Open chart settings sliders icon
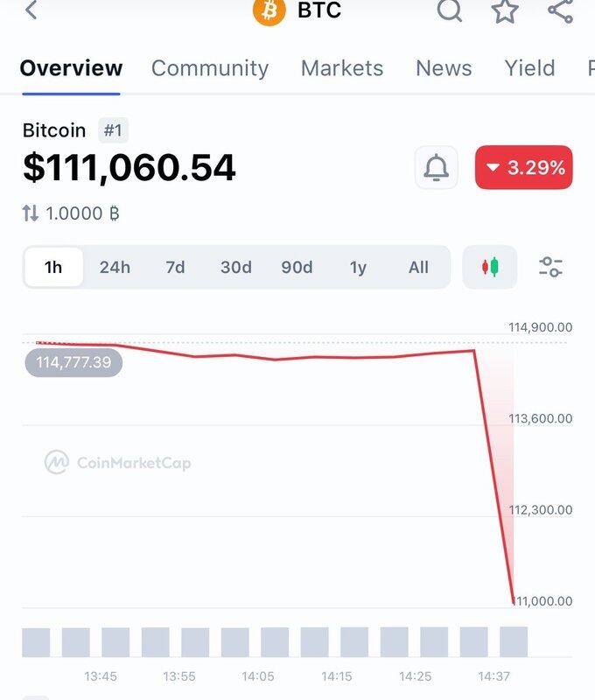The width and height of the screenshot is (595, 700). [x=550, y=267]
